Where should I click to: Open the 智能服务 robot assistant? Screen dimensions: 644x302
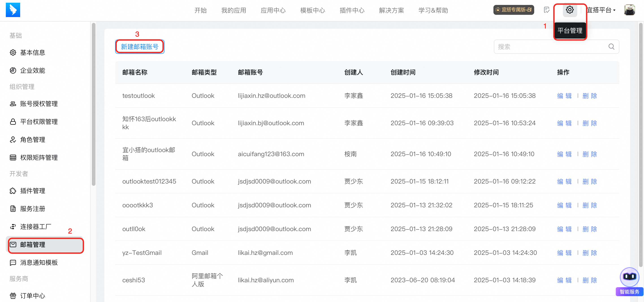[x=629, y=281]
